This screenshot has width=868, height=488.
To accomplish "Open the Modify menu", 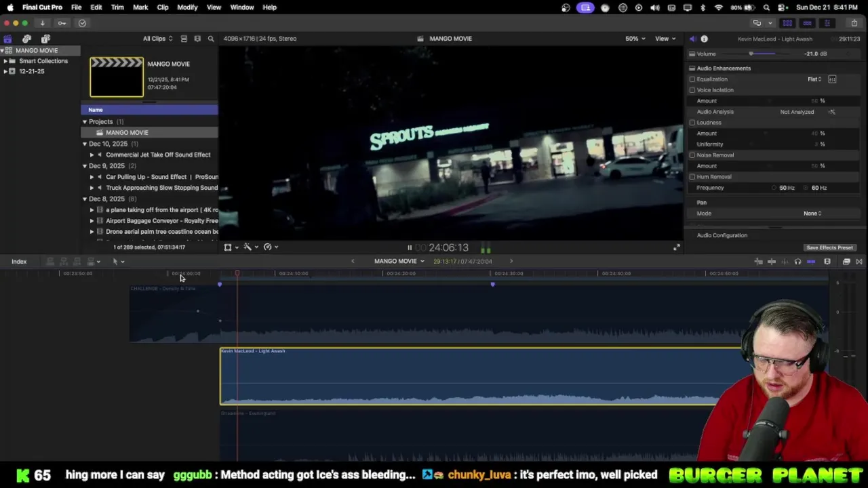I will [187, 7].
